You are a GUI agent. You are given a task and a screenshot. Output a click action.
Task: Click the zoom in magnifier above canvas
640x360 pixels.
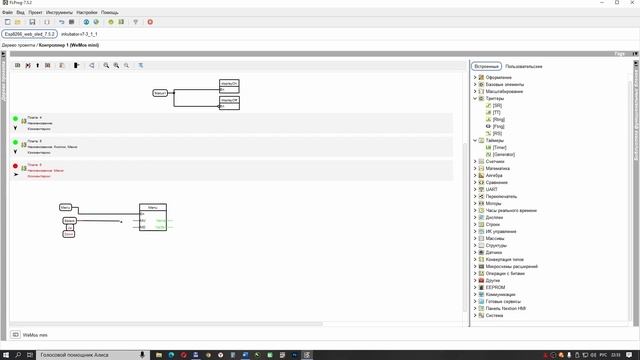tap(116, 65)
